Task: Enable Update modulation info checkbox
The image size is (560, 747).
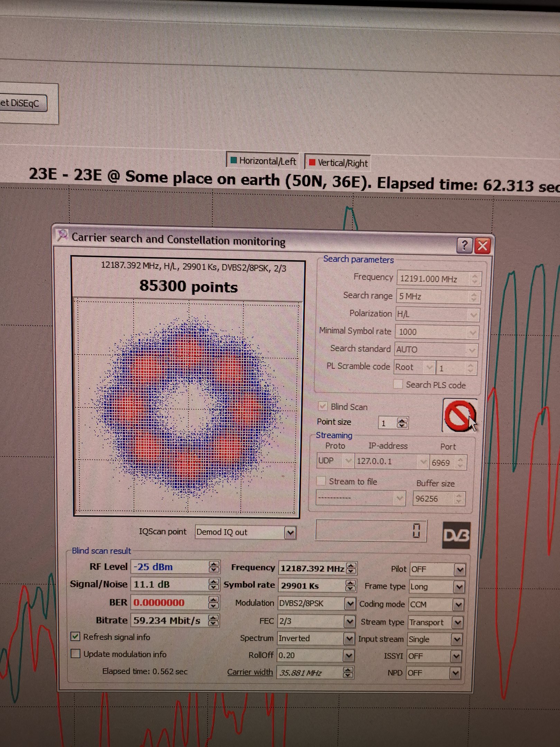Action: coord(75,654)
